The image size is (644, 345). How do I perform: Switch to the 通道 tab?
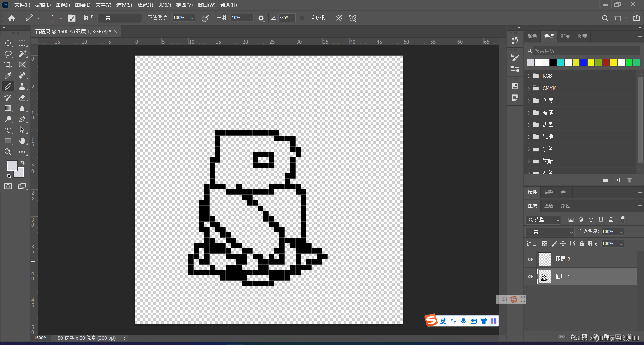pos(549,206)
